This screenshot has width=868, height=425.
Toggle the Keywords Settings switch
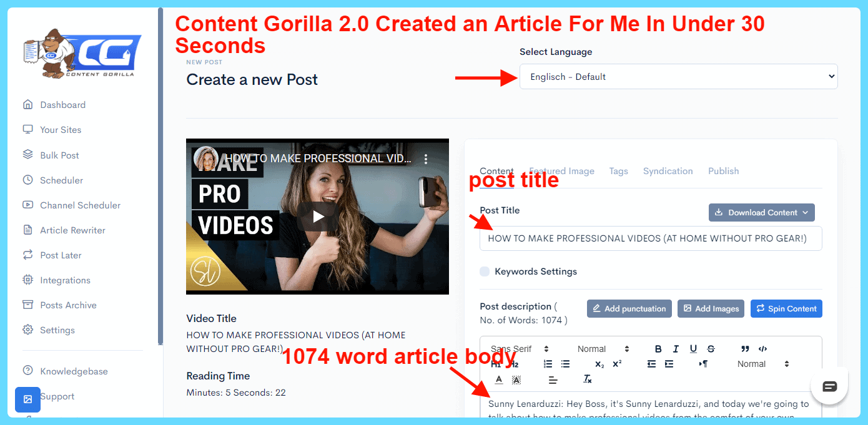pos(485,271)
